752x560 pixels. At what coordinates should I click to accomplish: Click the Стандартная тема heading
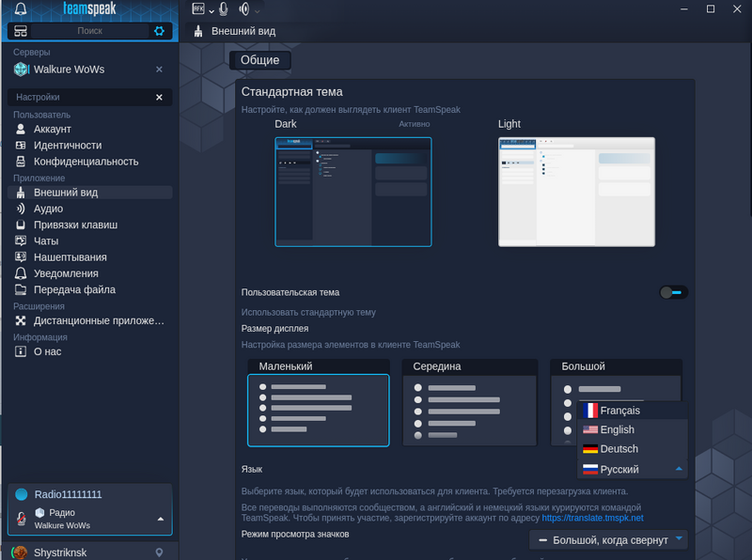pyautogui.click(x=291, y=91)
